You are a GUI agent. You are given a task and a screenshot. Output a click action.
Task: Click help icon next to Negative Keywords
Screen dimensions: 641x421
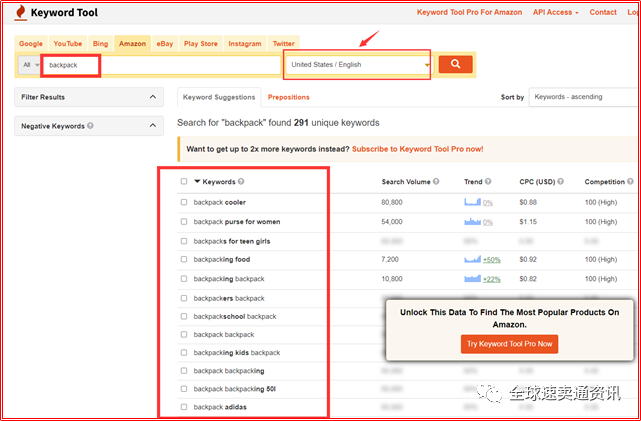click(x=91, y=126)
